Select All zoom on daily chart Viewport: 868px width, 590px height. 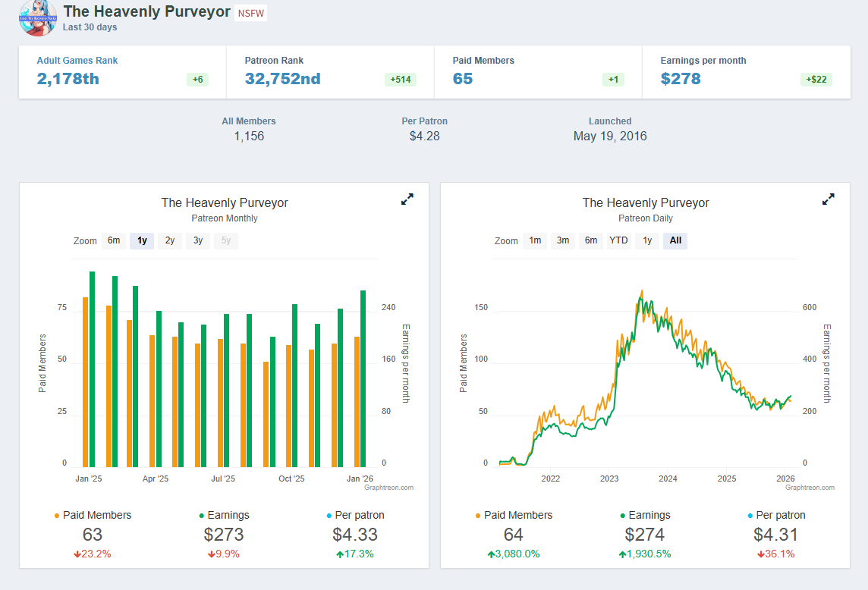click(x=675, y=241)
